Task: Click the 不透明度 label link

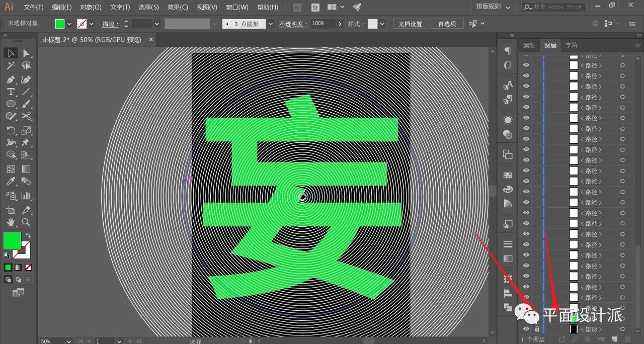Action: (292, 24)
